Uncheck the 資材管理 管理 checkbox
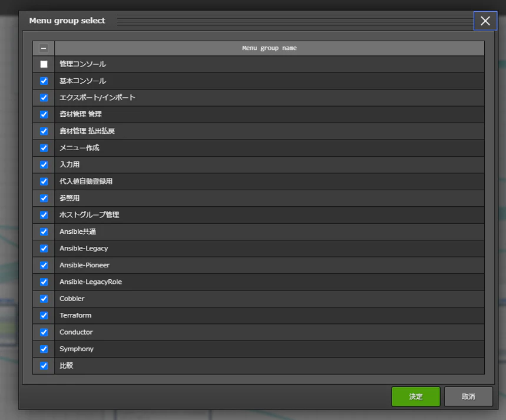The width and height of the screenshot is (506, 420). [44, 114]
